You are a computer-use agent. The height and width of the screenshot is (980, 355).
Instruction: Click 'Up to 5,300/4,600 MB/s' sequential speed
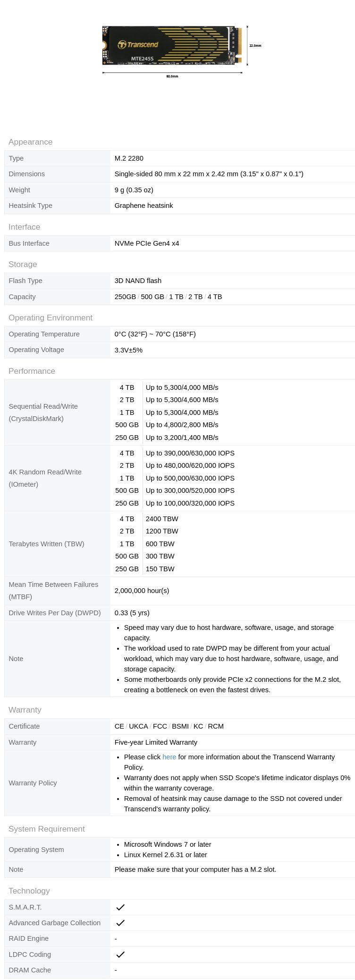[x=182, y=400]
